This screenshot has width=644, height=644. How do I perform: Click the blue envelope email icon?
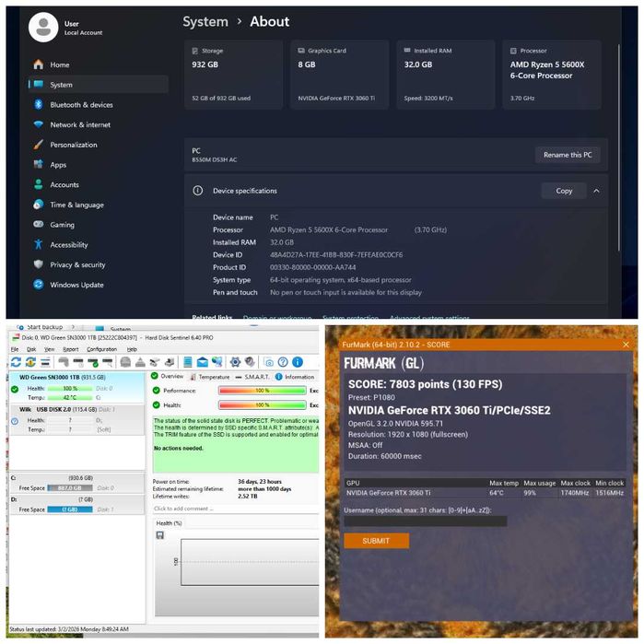tap(202, 362)
